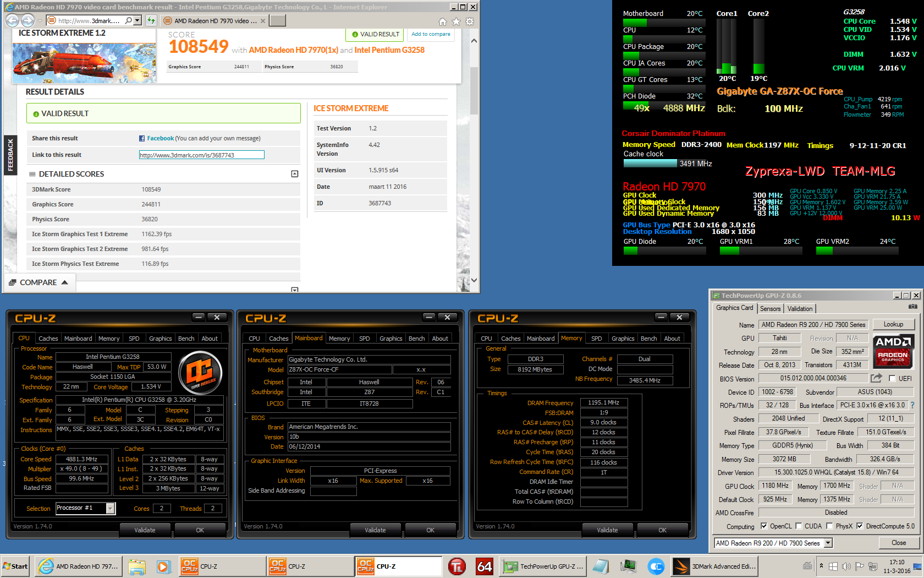Switch to Sensors tab in GPU-Z
Viewport: 924px width, 578px height.
click(770, 309)
